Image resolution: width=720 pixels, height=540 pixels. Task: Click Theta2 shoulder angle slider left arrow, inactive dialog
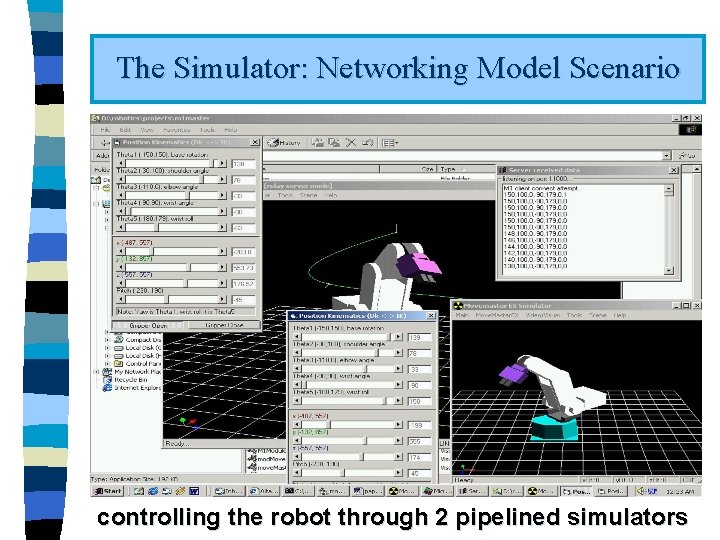(121, 180)
